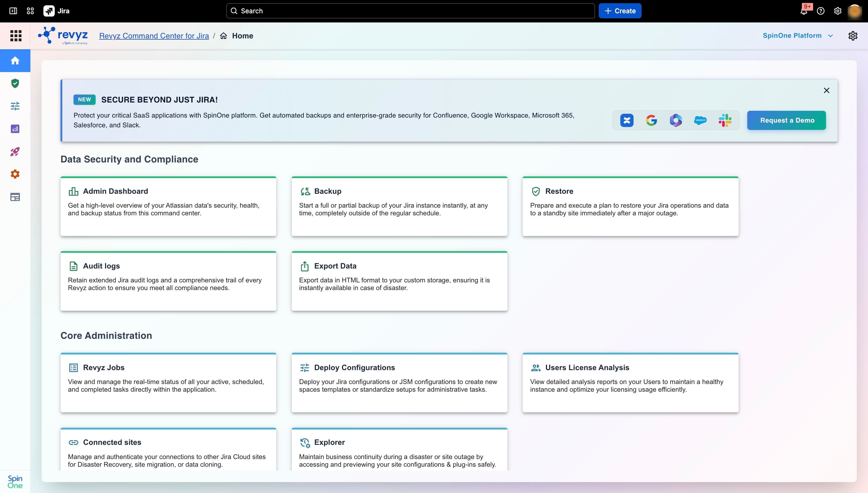Click the home icon in the breadcrumb
This screenshot has width=868, height=493.
(223, 35)
